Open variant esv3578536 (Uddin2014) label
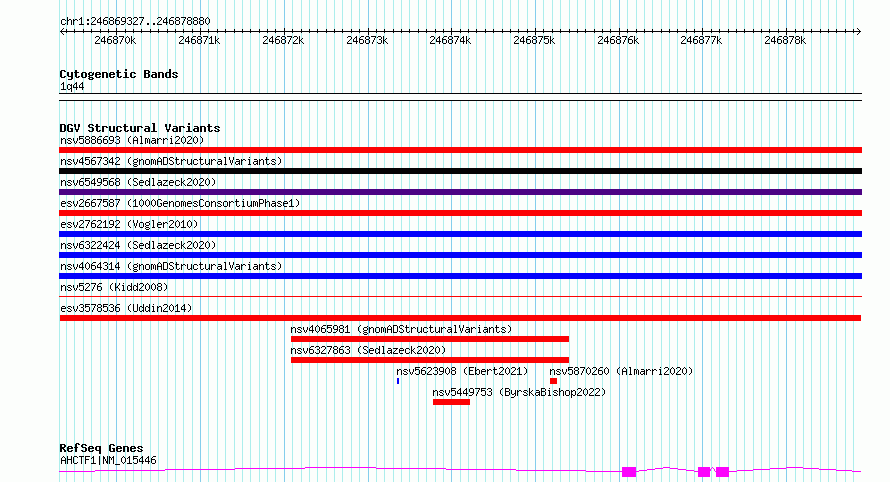Image resolution: width=890 pixels, height=482 pixels. (x=126, y=308)
